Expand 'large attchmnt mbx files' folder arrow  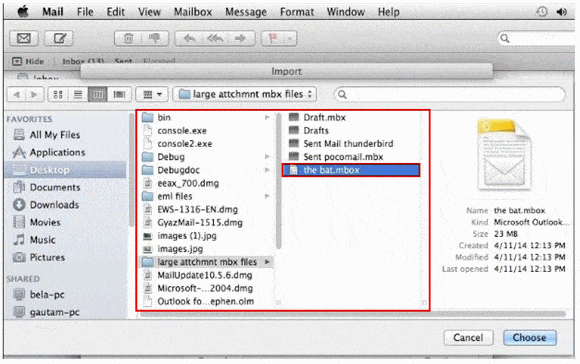coord(267,262)
